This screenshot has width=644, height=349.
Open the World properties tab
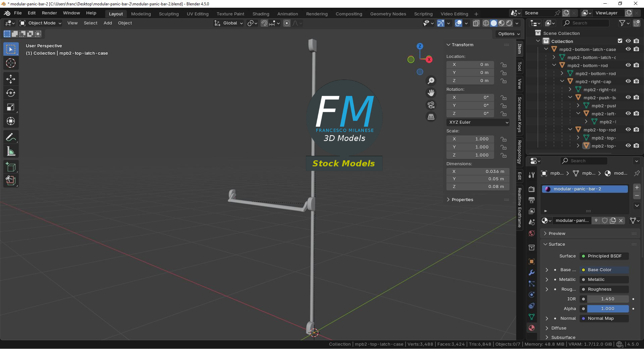pyautogui.click(x=532, y=233)
